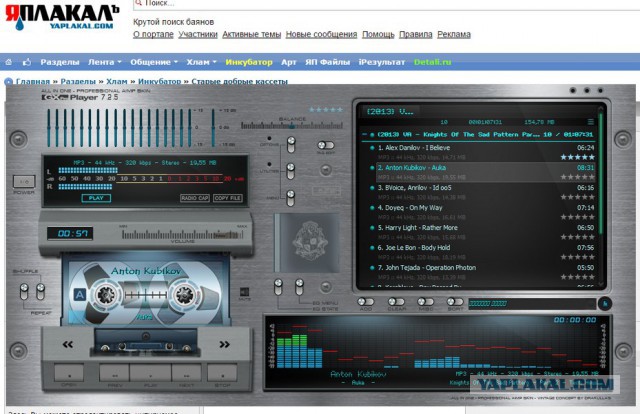Expand the Лента dropdown menu
Screen dimensions: 640x414
pos(104,62)
